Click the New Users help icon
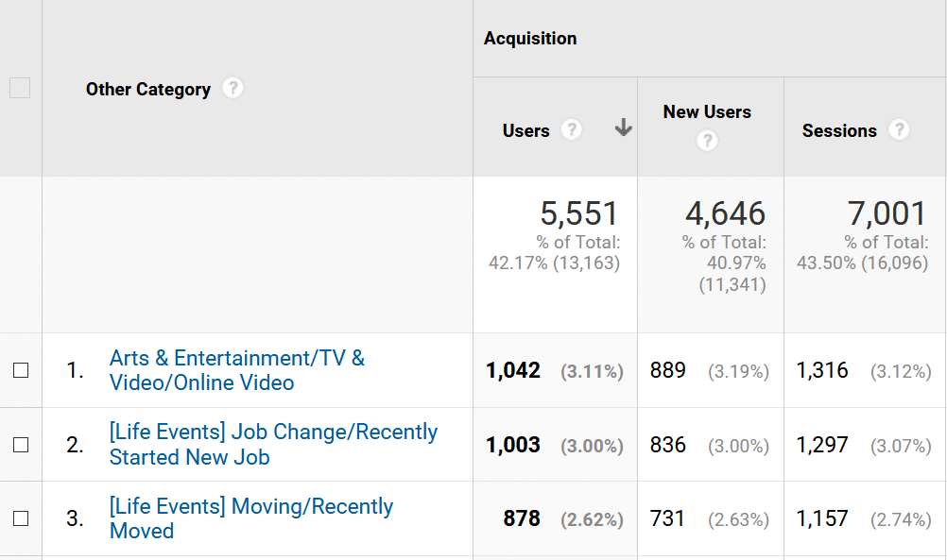Image resolution: width=947 pixels, height=560 pixels. click(x=707, y=138)
